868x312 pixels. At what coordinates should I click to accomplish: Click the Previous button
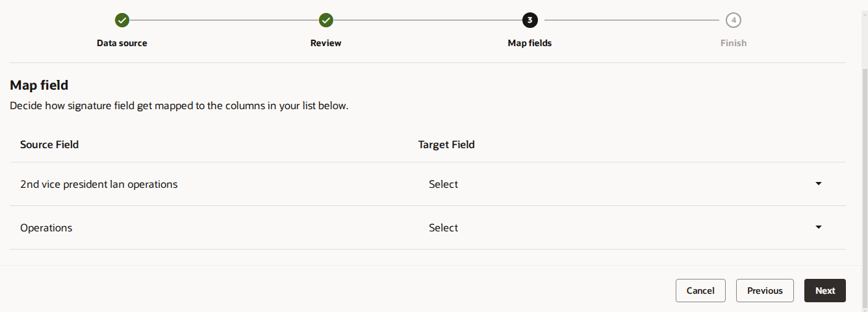[x=765, y=291]
